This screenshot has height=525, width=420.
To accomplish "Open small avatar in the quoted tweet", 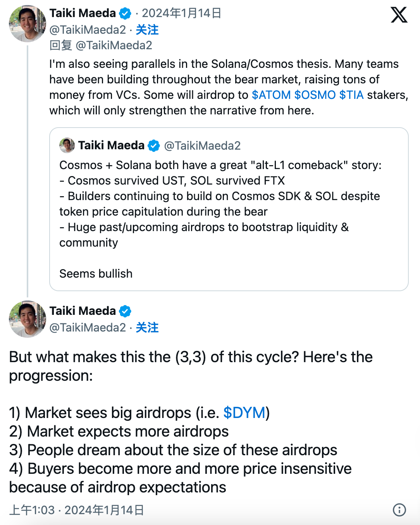I will [67, 145].
